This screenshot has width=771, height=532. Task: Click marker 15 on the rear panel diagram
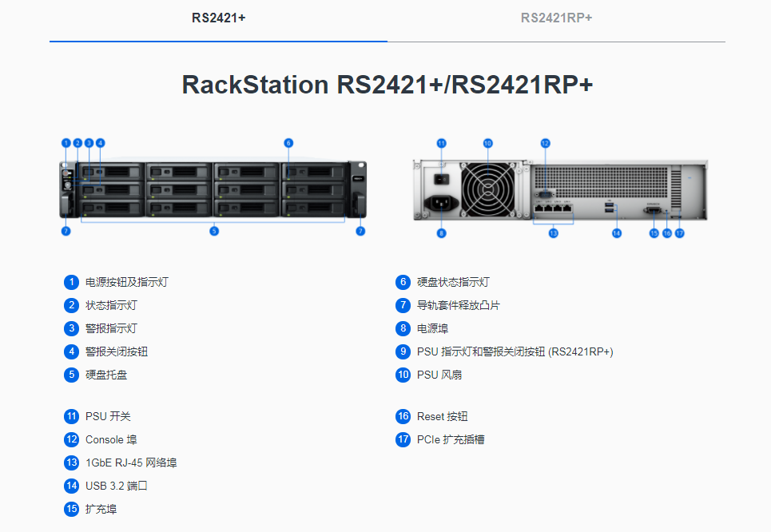pos(654,233)
